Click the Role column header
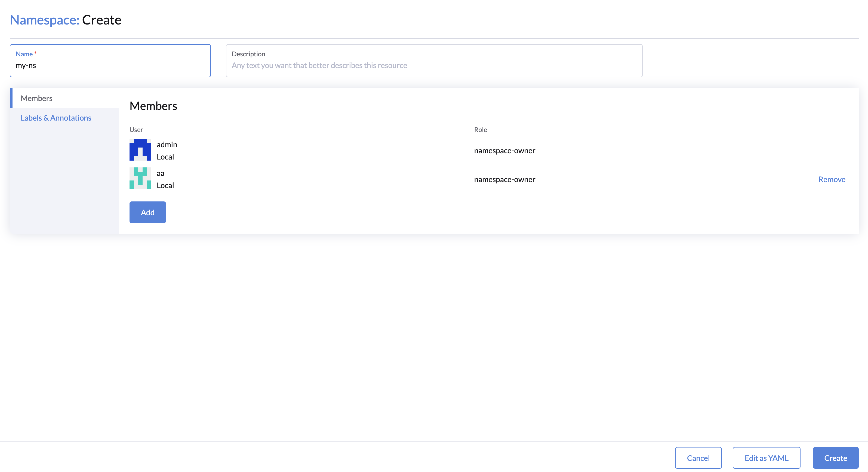Screen dimensions: 868x472 481,130
